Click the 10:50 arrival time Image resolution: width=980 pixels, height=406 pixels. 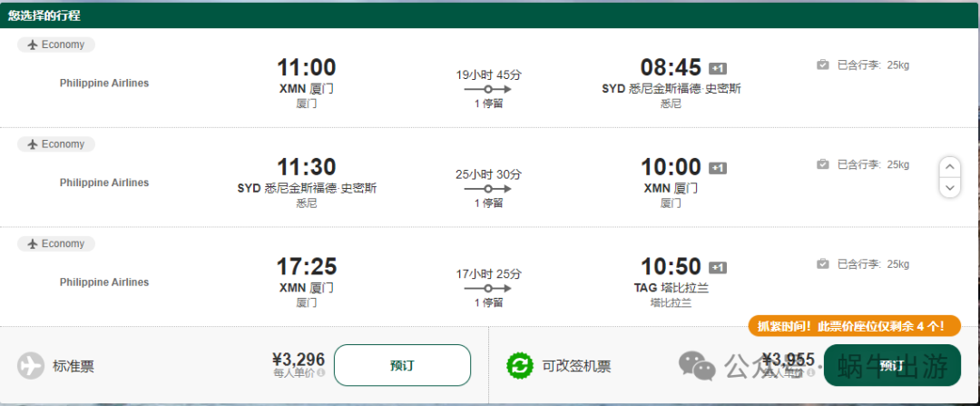(x=671, y=266)
